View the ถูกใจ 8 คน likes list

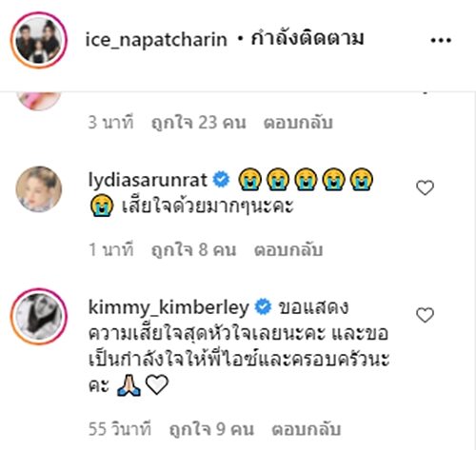[x=193, y=250]
